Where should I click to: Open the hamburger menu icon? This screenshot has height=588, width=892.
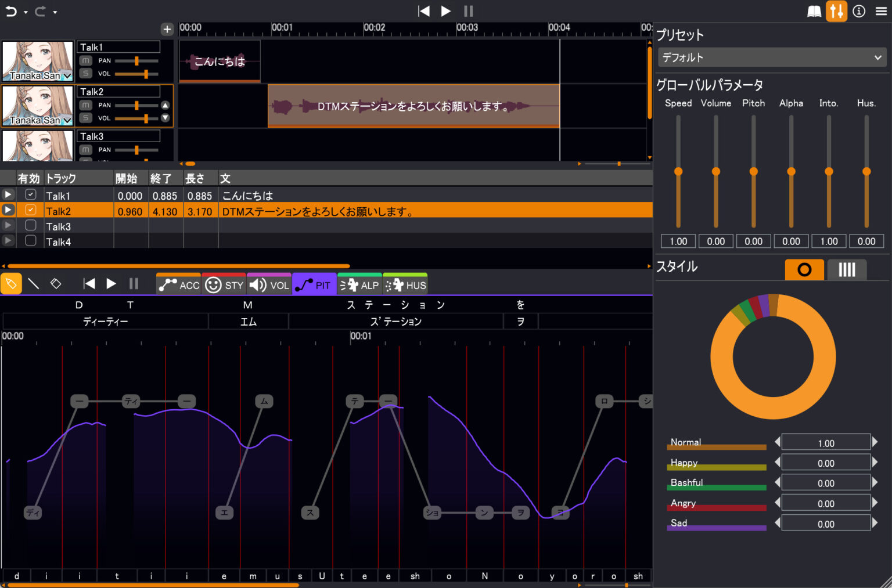881,11
